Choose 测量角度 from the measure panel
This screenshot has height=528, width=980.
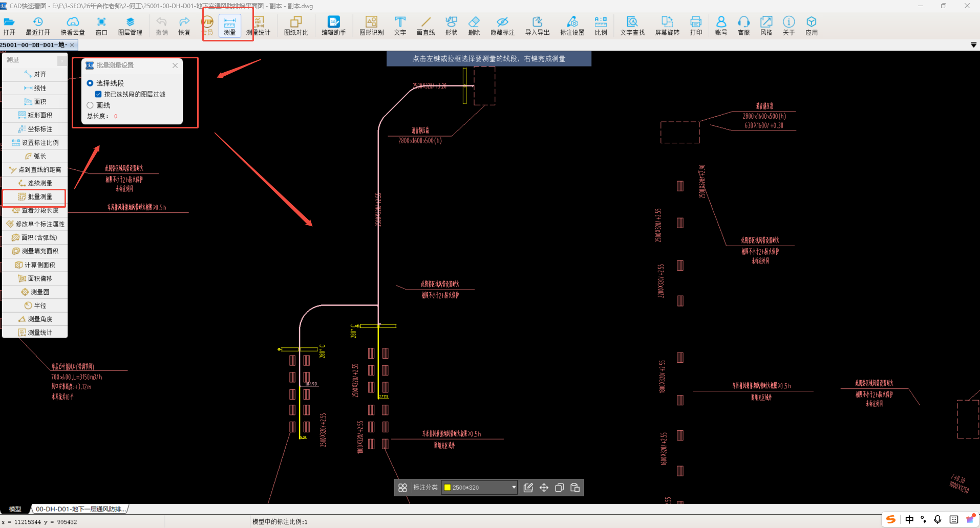35,319
